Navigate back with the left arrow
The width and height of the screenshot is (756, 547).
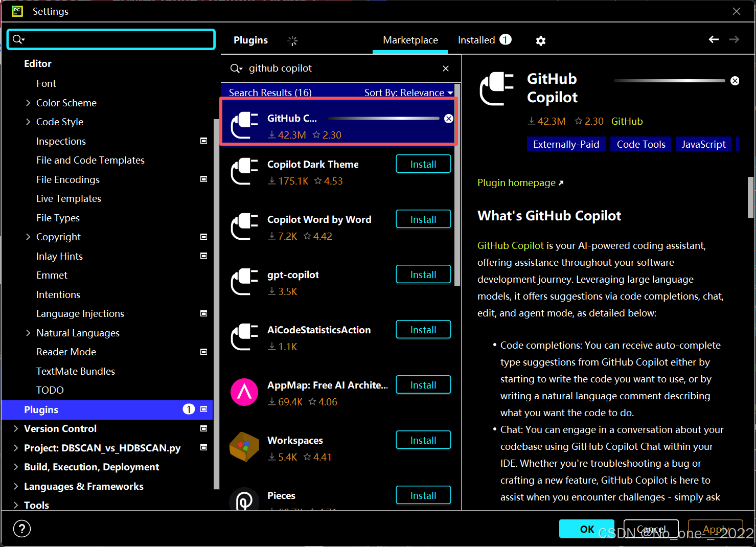pos(714,39)
